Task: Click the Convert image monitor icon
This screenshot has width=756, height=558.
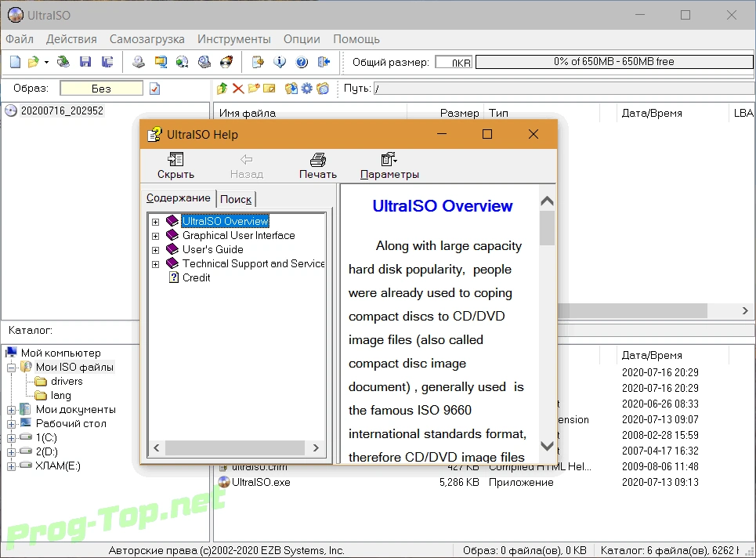Action: coord(161,62)
